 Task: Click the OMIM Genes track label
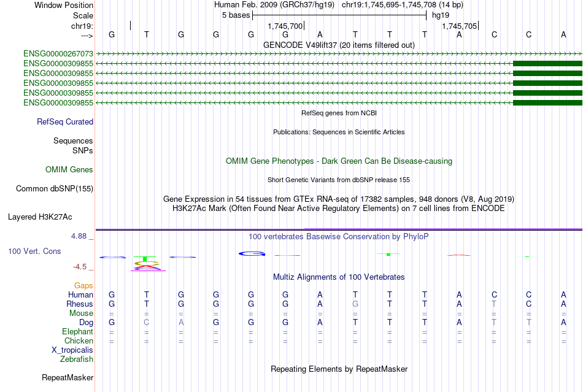point(69,170)
